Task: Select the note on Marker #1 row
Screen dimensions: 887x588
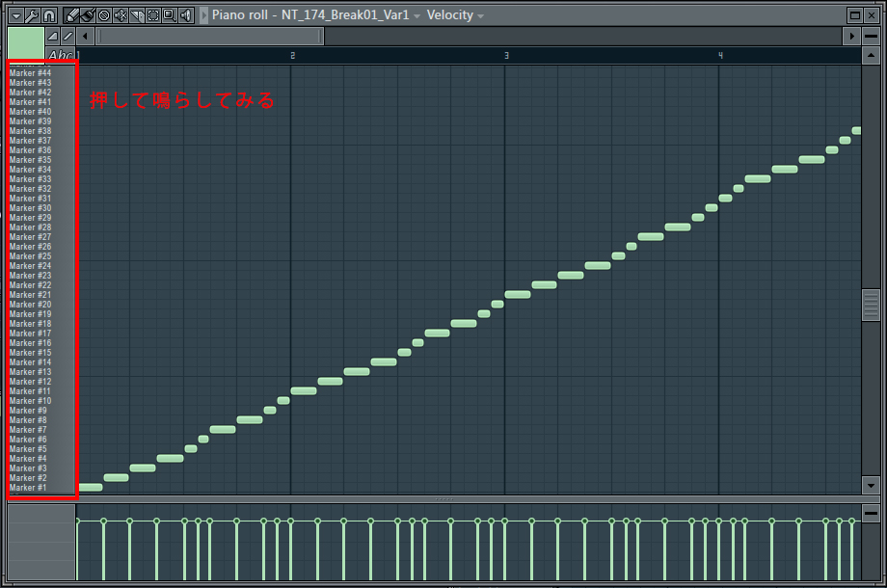Action: [91, 488]
